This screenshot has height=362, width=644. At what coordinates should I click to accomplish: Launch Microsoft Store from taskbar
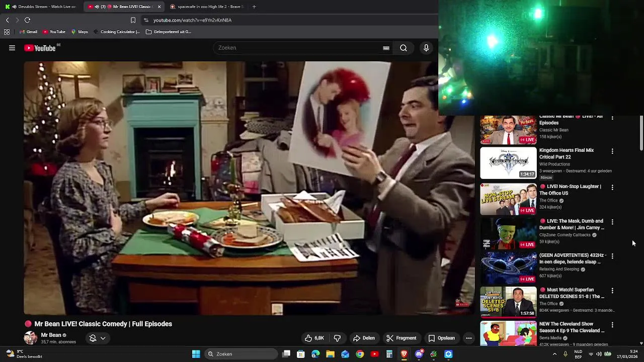(x=301, y=354)
